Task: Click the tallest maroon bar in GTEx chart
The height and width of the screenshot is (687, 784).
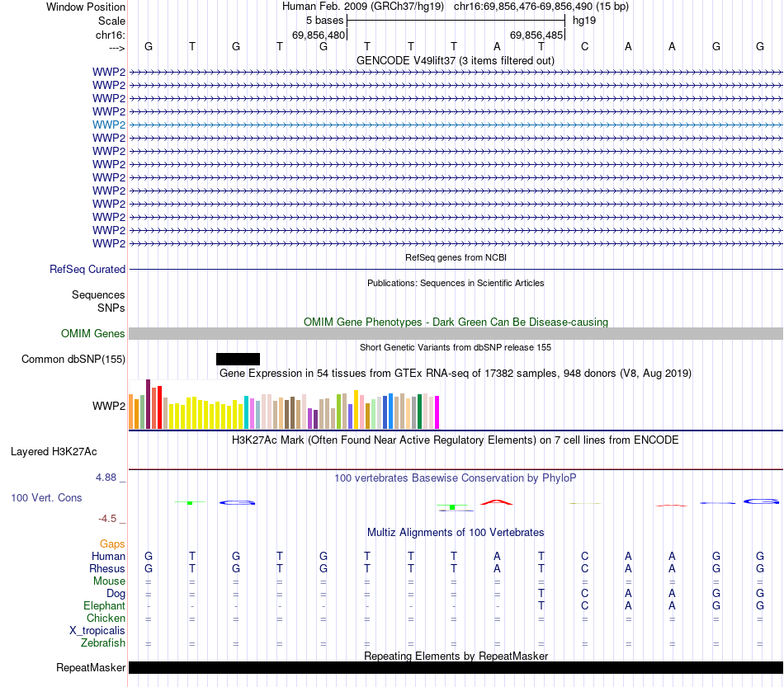Action: 148,404
